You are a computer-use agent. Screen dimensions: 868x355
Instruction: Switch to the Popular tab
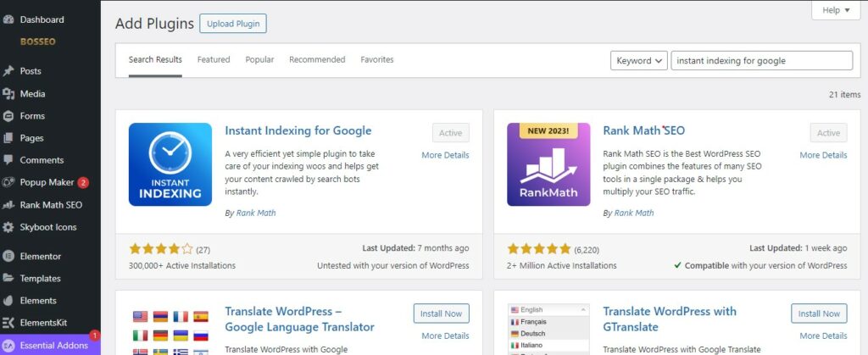[x=259, y=59]
